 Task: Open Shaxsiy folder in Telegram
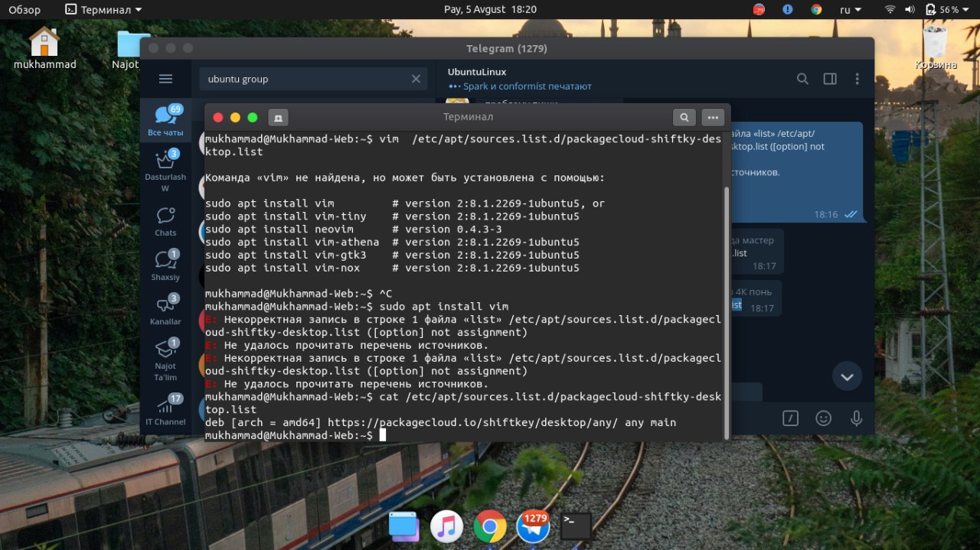coord(165,265)
